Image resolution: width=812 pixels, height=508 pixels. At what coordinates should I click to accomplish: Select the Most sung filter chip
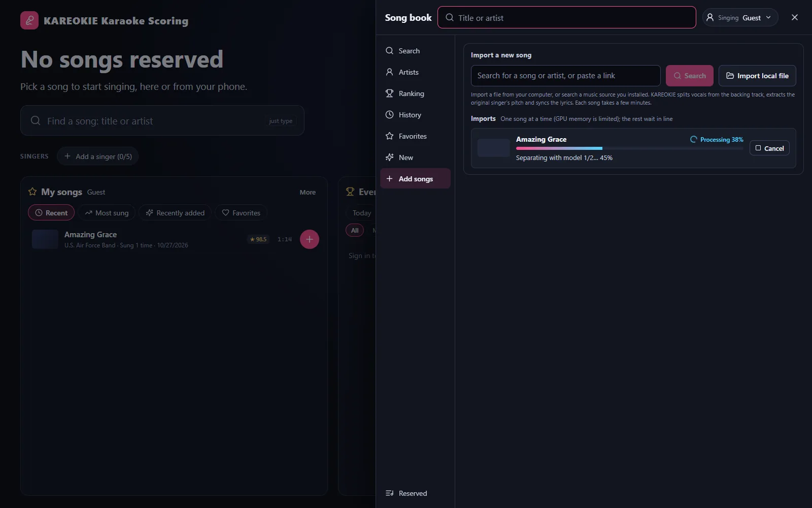[107, 213]
